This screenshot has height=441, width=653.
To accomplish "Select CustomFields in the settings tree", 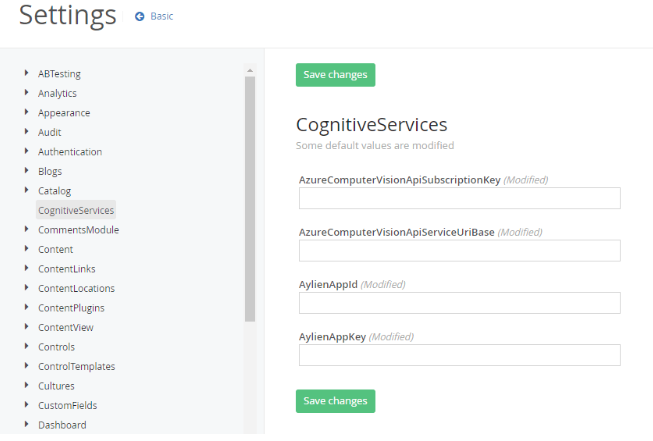I will 67,406.
